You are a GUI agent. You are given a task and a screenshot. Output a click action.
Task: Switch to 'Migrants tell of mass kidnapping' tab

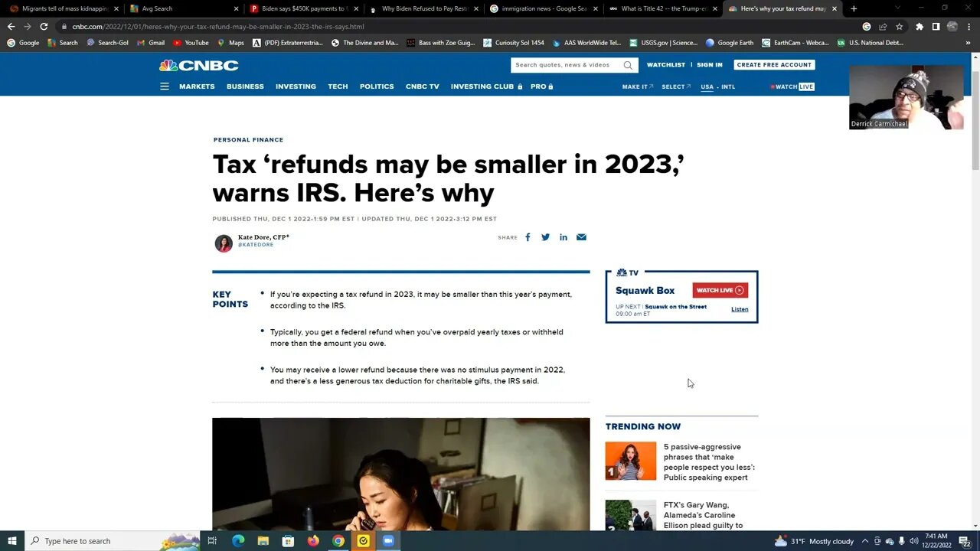point(63,8)
